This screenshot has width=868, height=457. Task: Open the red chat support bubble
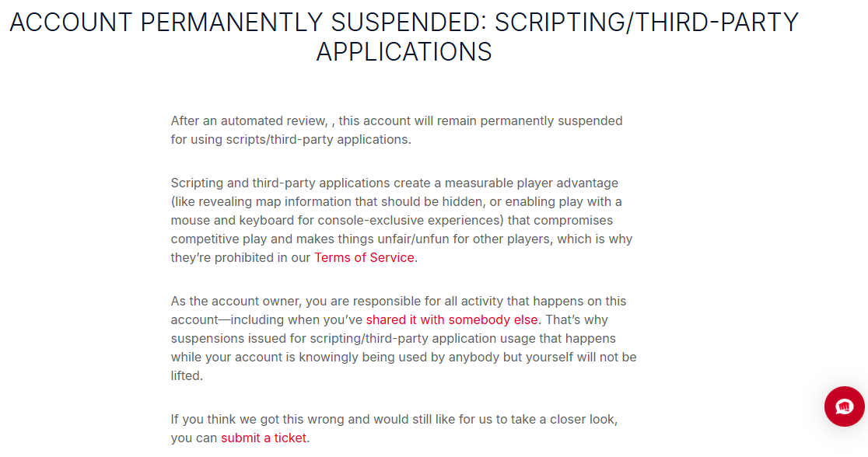pyautogui.click(x=844, y=406)
